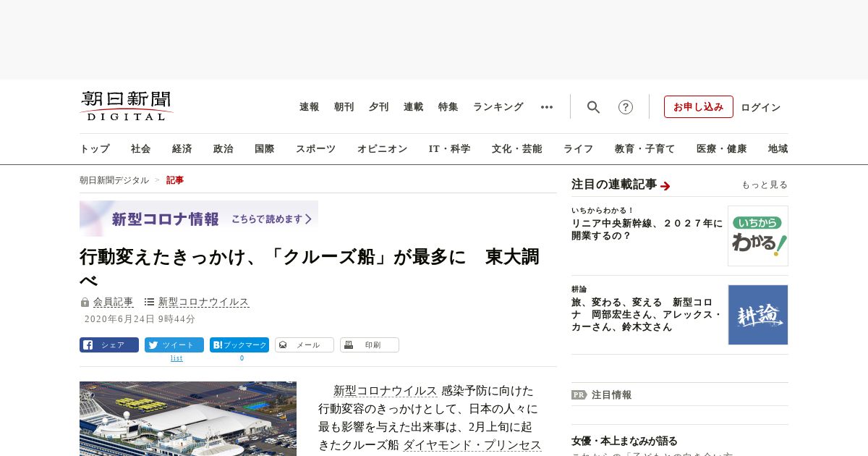Click the 注目情報 PR heading
Screen dimensions: 868x456
(611, 395)
